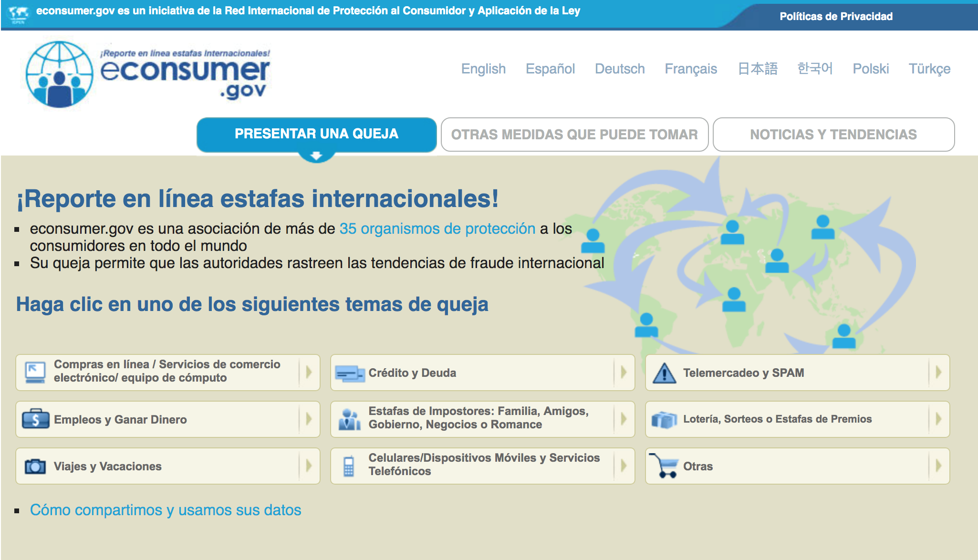Click heading Haga clic en uno de los siguientes
The height and width of the screenshot is (560, 978).
[x=252, y=304]
